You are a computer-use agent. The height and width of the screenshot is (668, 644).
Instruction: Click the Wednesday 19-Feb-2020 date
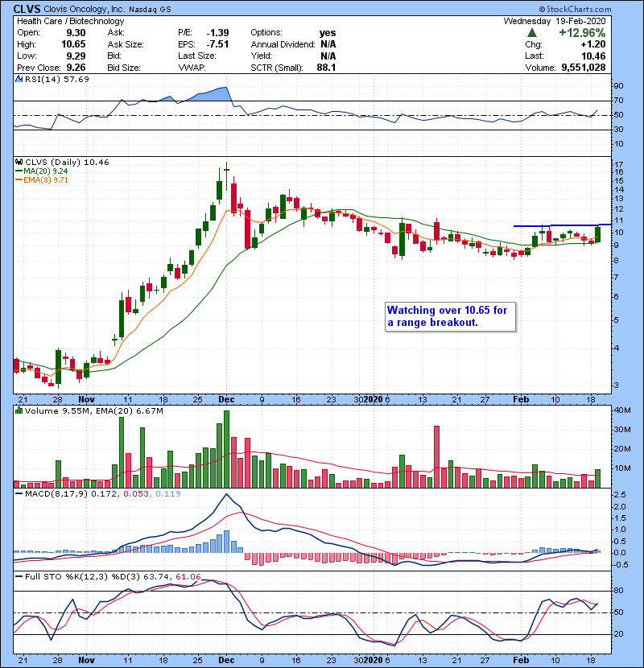[555, 21]
